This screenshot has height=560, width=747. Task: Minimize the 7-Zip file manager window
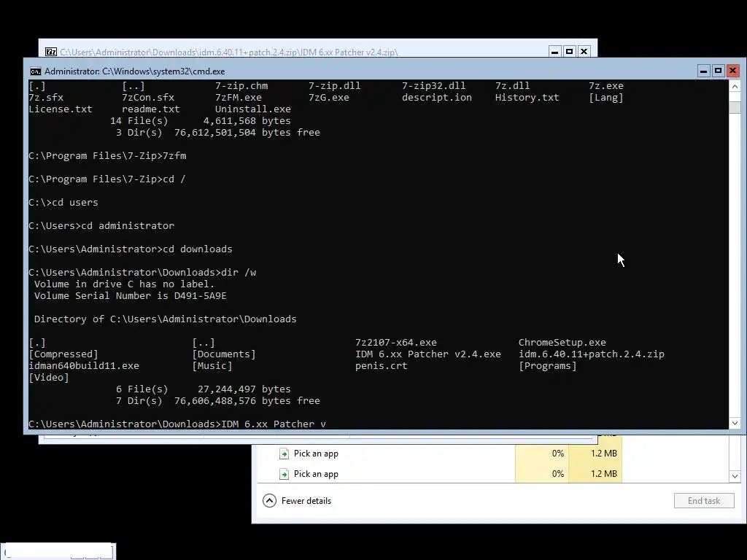[554, 52]
